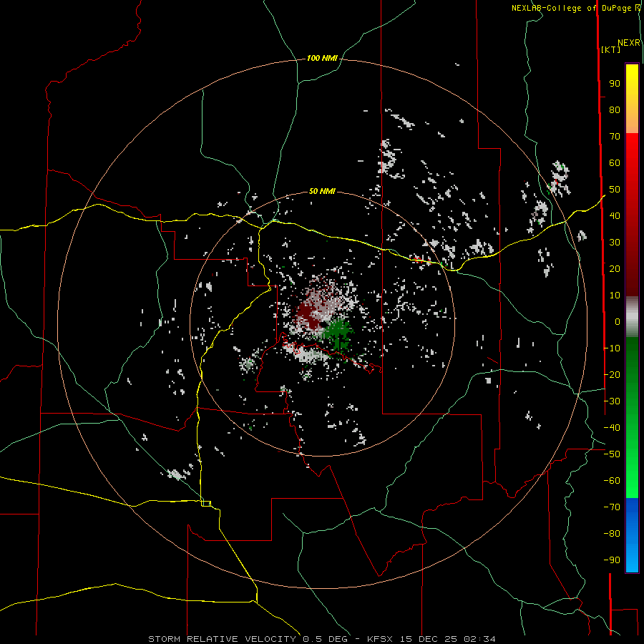The image size is (644, 644).
Task: Click the -30 value on velocity scale
Action: pyautogui.click(x=612, y=401)
